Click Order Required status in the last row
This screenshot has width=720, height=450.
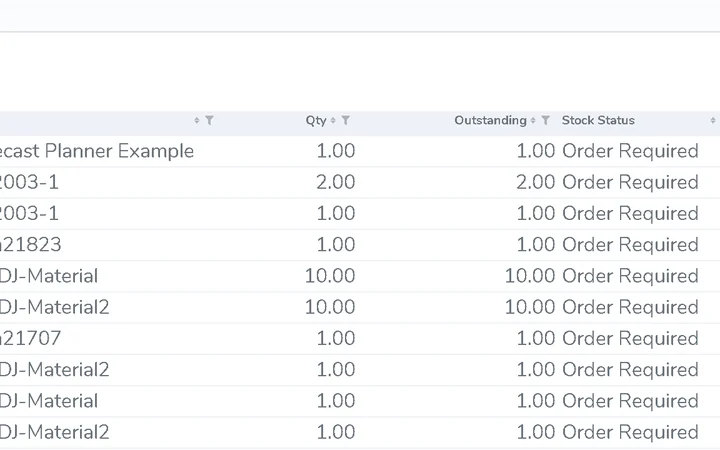click(630, 433)
